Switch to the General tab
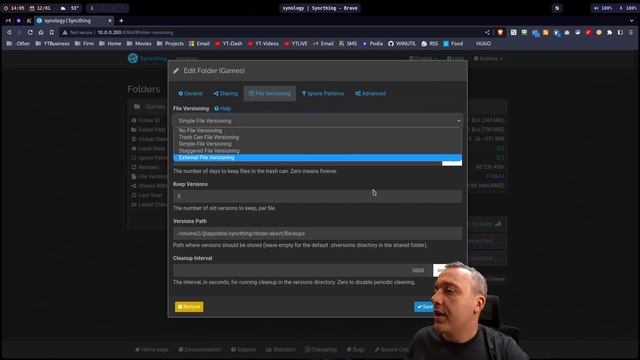640x360 pixels. pos(190,93)
